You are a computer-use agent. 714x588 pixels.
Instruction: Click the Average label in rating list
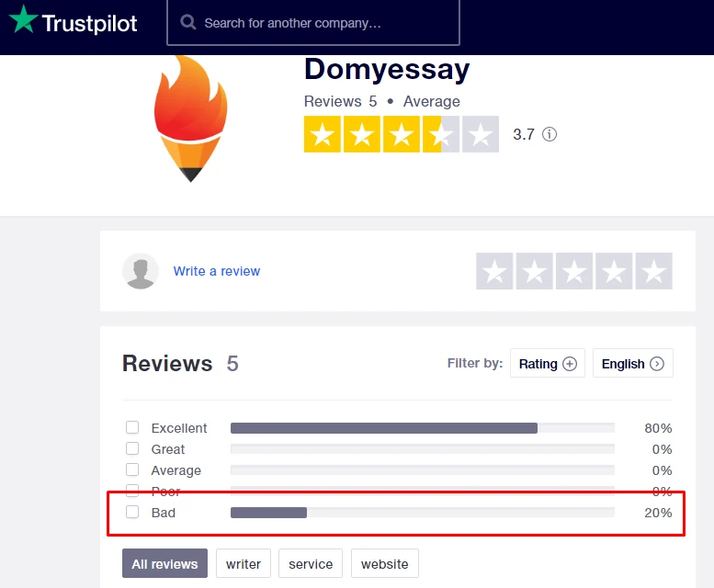tap(176, 470)
